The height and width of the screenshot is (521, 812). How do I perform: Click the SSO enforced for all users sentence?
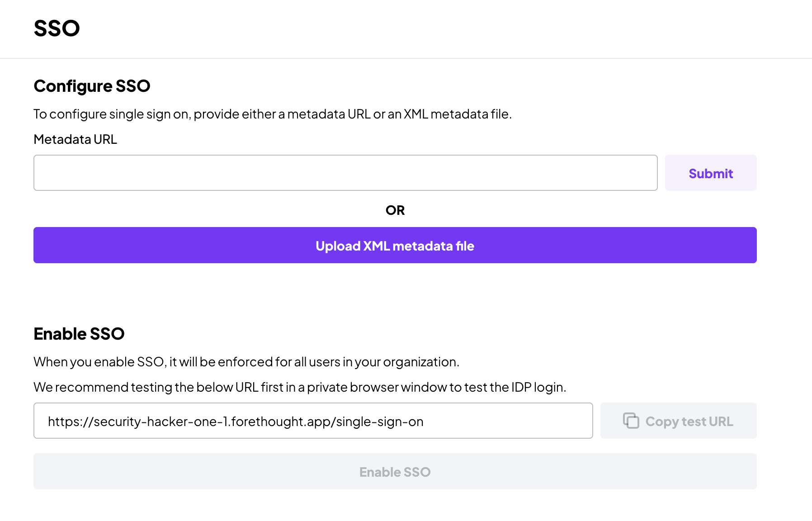(246, 362)
